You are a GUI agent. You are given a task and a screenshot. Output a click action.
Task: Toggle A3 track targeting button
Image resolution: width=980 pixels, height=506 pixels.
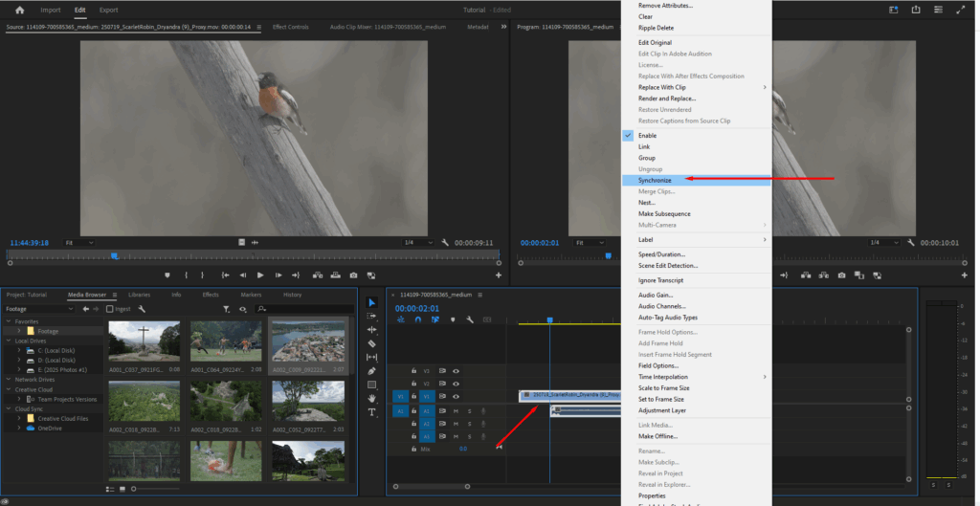(427, 437)
